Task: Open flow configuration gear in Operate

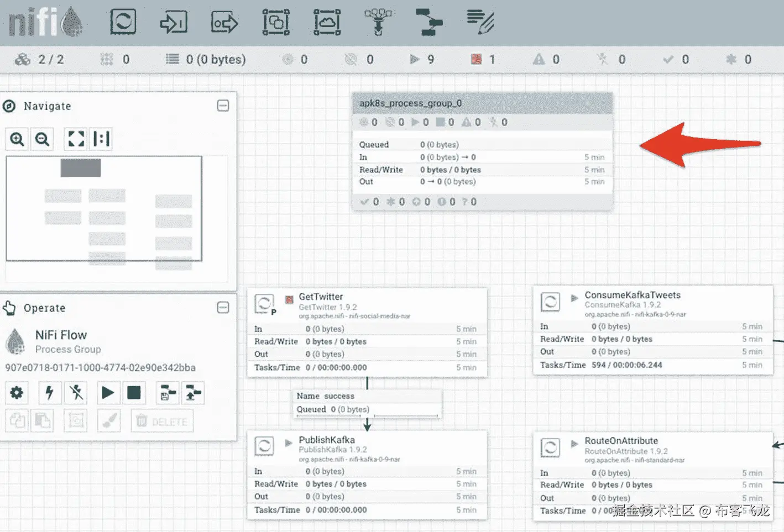Action: point(17,393)
